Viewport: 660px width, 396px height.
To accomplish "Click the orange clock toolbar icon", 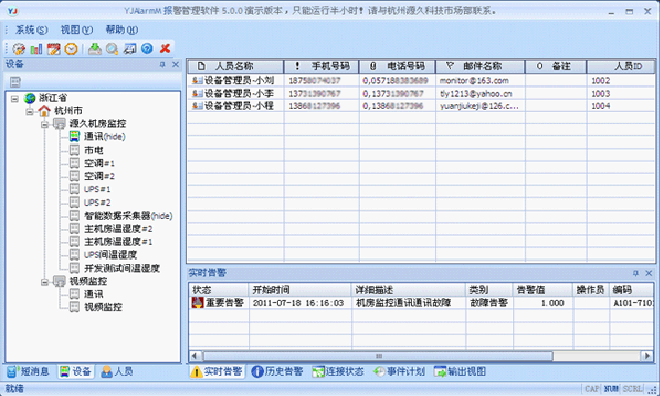I will coord(71,49).
